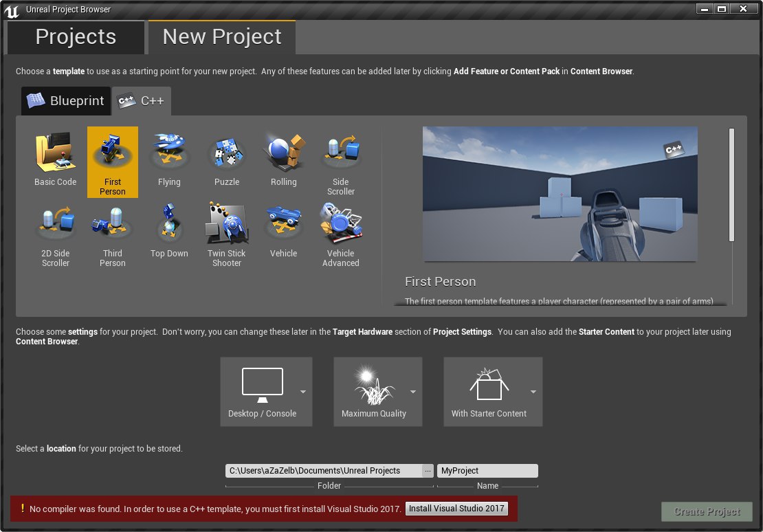Click the First Person description heading
Image resolution: width=763 pixels, height=532 pixels.
point(441,282)
